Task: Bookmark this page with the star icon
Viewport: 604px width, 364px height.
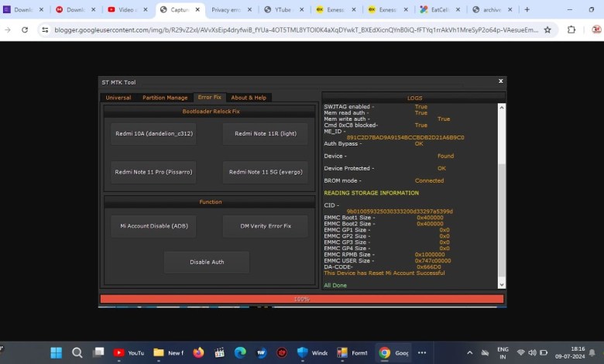Action: tap(547, 29)
